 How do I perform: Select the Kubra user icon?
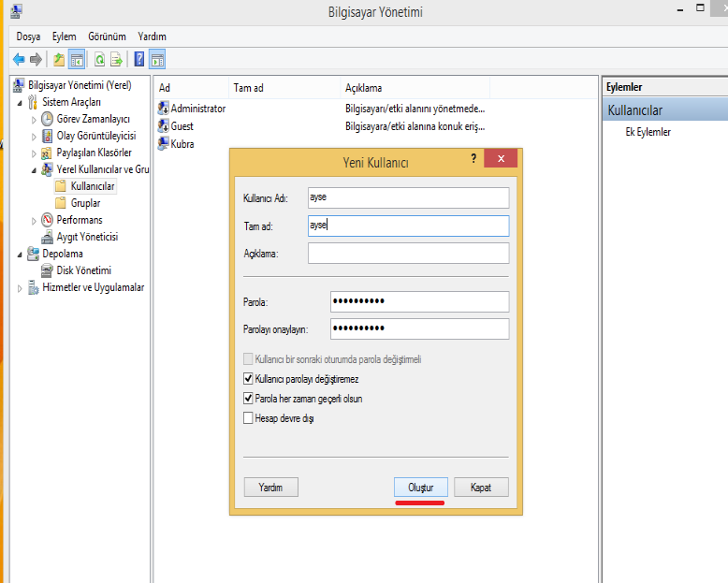click(163, 143)
